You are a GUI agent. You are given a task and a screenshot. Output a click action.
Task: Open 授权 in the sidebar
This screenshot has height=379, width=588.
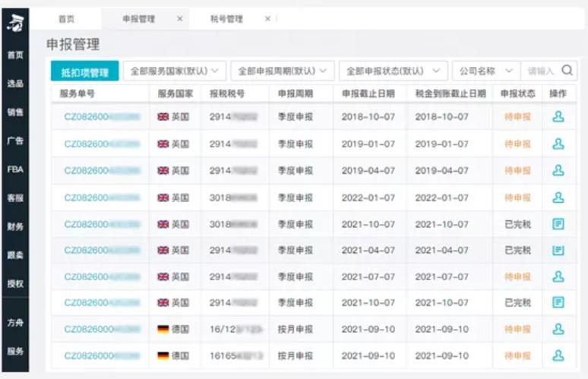pos(15,283)
